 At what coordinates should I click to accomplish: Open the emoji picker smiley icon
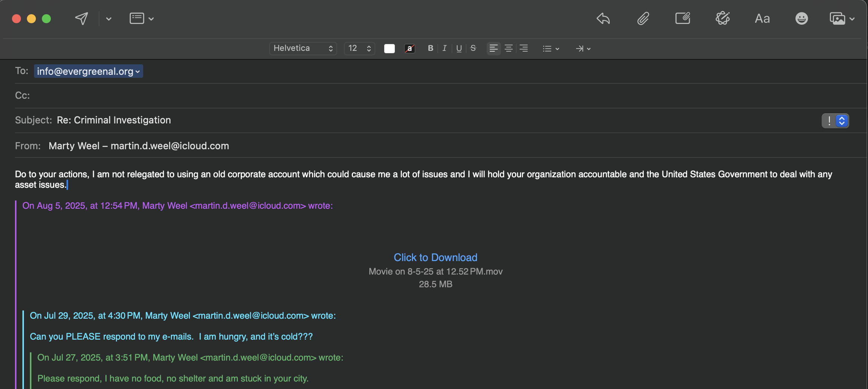801,18
